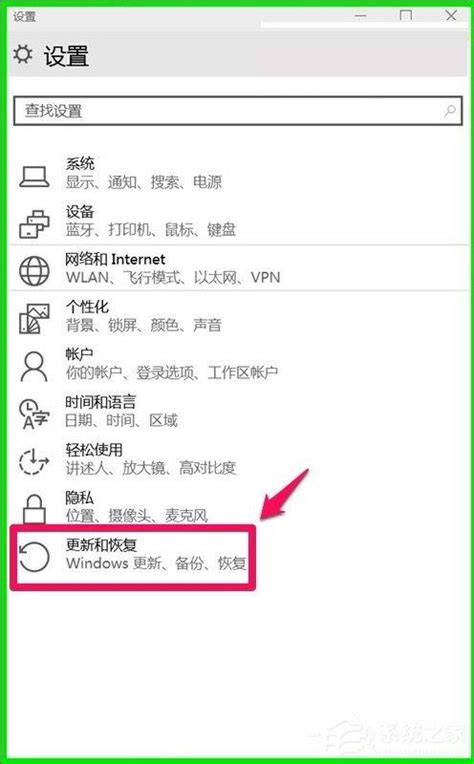Click the clock-and-letter icon for 时间和语言

point(34,413)
